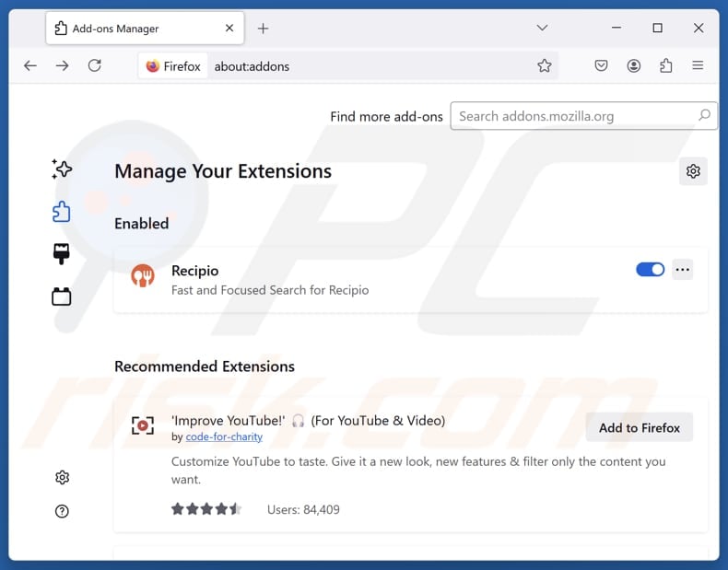Minimize the Firefox window
This screenshot has width=728, height=570.
[x=616, y=28]
